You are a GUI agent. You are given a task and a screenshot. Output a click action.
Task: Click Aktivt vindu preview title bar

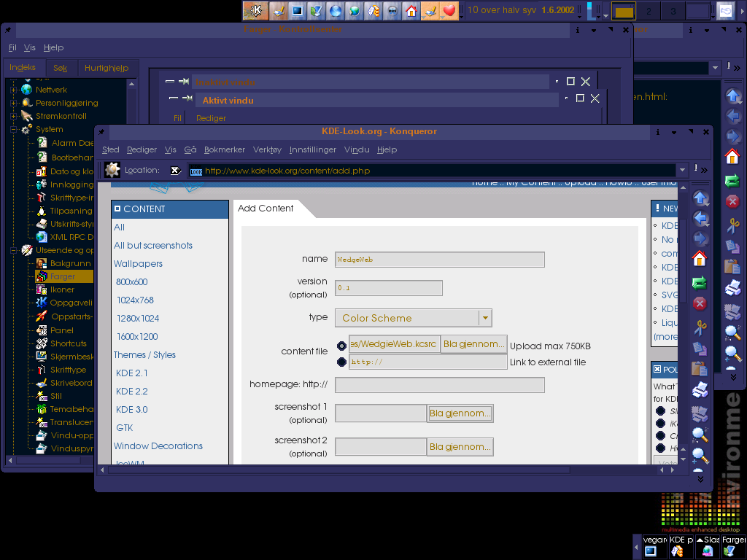[x=377, y=100]
